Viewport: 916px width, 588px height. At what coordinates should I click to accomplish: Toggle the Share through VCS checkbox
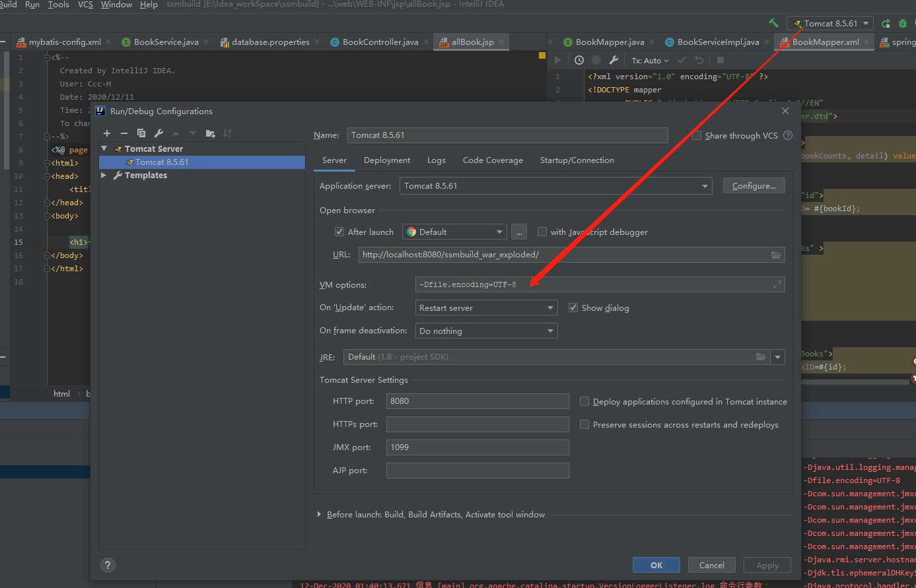[697, 135]
